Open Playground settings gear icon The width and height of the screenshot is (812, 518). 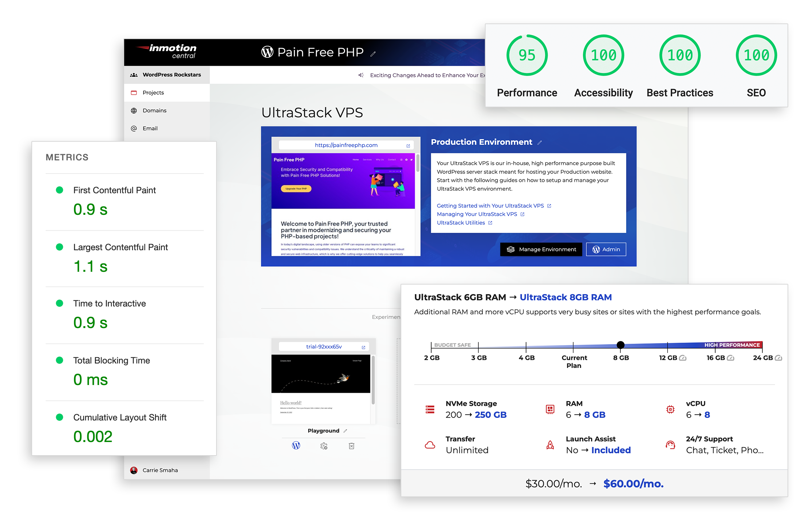(324, 446)
